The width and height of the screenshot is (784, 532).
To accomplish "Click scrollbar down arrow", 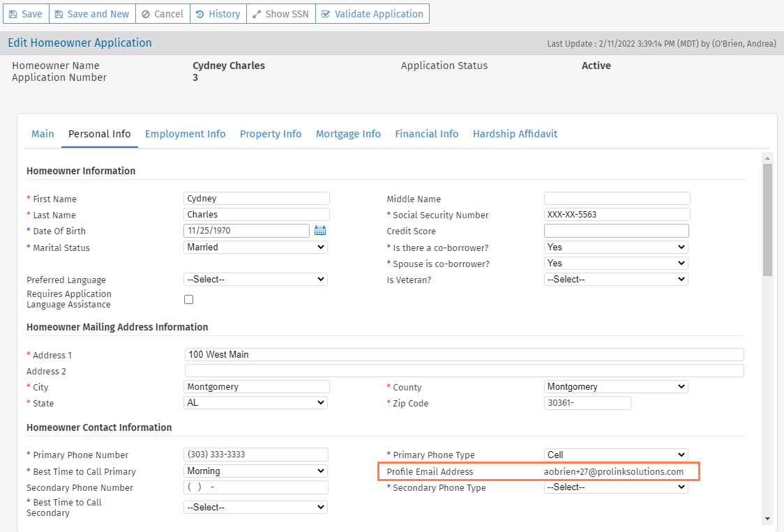I will (767, 519).
